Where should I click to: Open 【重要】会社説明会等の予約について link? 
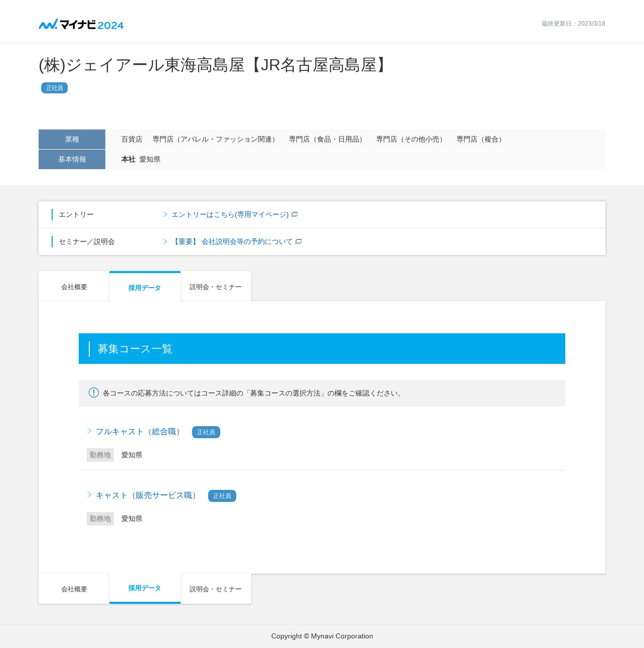pos(232,241)
